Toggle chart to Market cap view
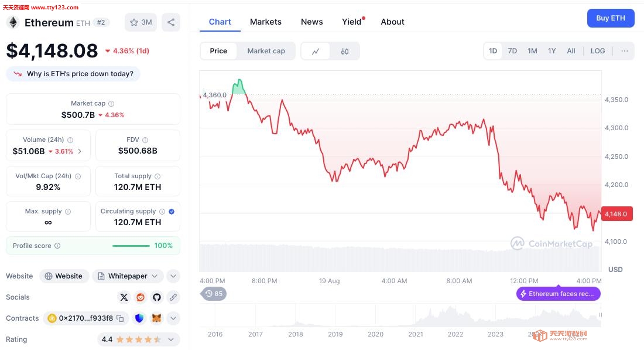This screenshot has width=644, height=350. [x=266, y=51]
